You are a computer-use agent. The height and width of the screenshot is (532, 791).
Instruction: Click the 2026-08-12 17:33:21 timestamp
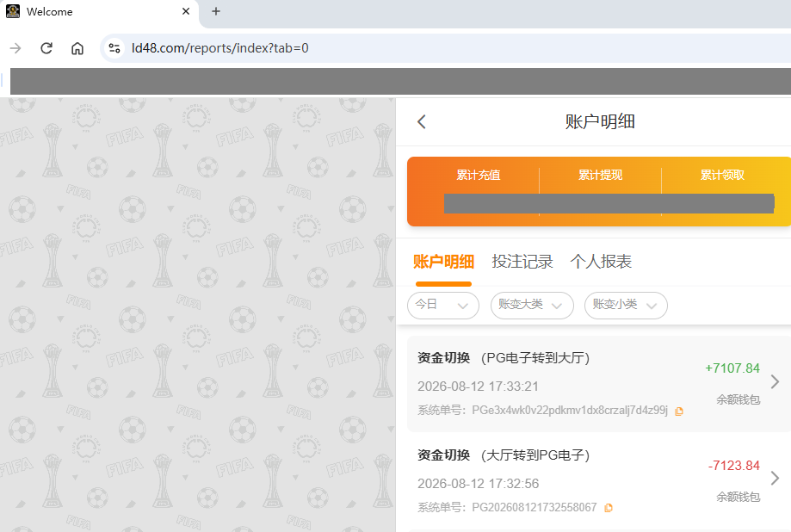coord(479,387)
